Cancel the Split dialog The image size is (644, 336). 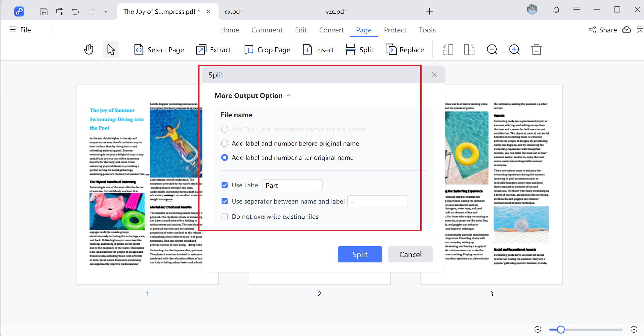click(x=410, y=254)
